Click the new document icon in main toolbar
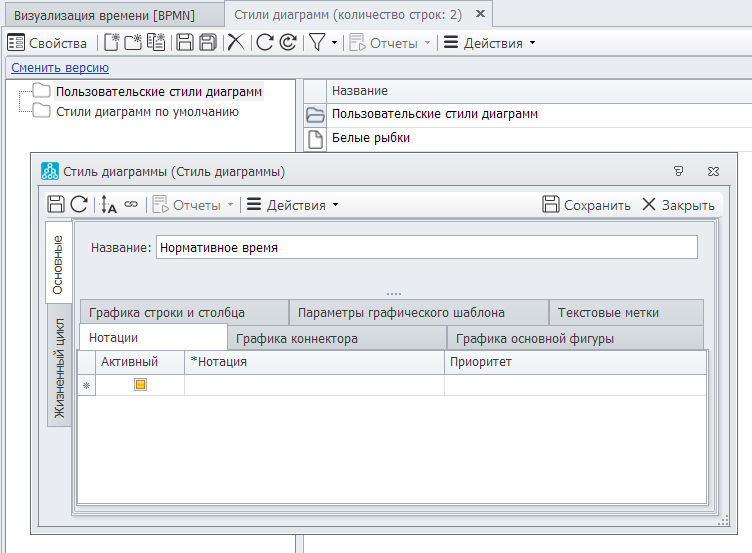Viewport: 752px width, 553px height. (x=111, y=42)
